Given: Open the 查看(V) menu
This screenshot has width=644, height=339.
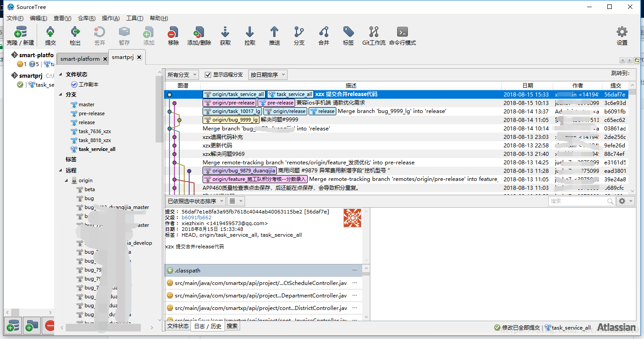Looking at the screenshot, I should pos(62,18).
